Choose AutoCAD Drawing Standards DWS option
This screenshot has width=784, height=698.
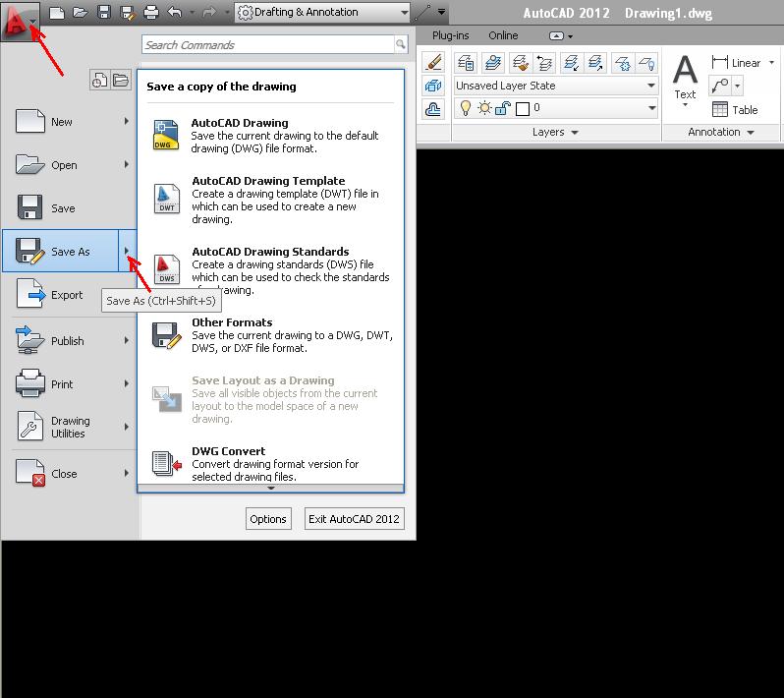coord(270,270)
